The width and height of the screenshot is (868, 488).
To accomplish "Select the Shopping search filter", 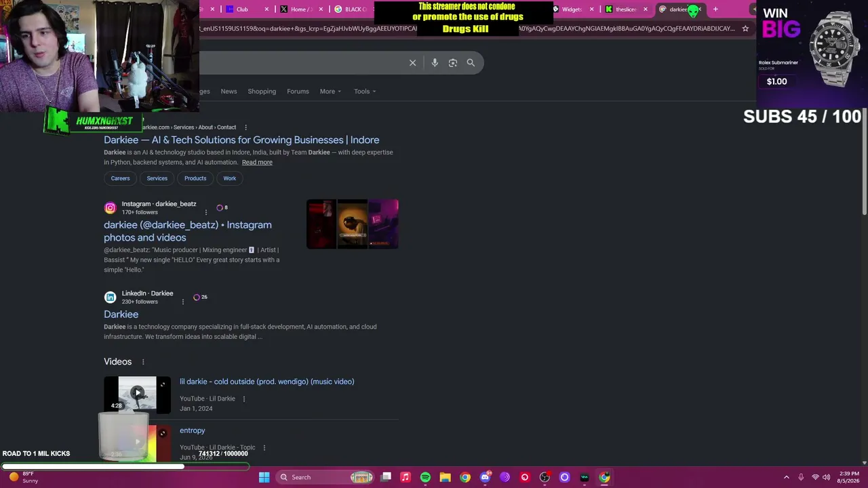I will point(262,91).
